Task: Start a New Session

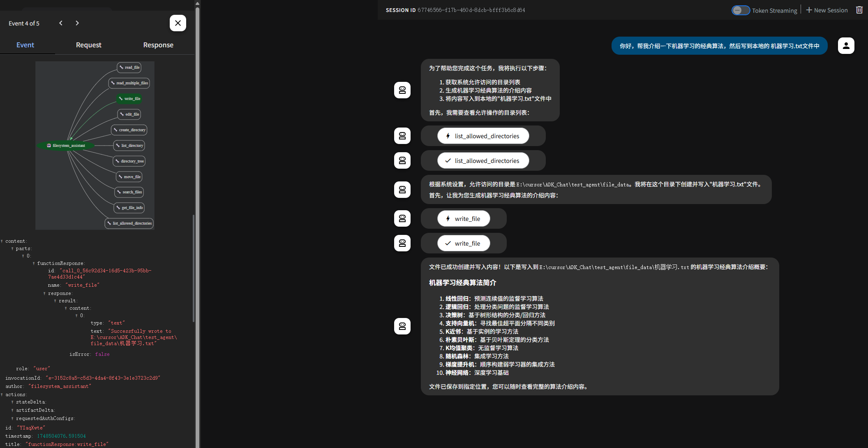Action: 827,10
